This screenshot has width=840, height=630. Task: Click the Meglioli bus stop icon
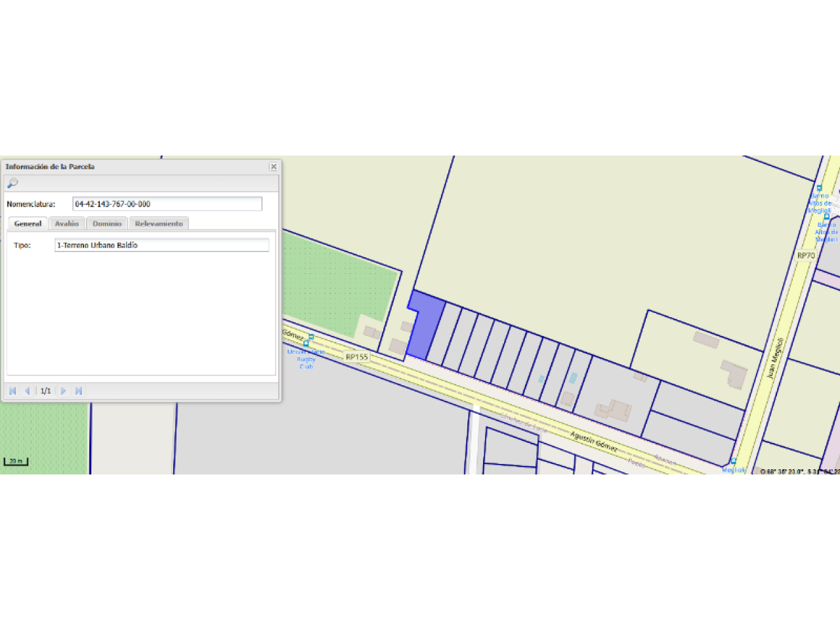733,461
